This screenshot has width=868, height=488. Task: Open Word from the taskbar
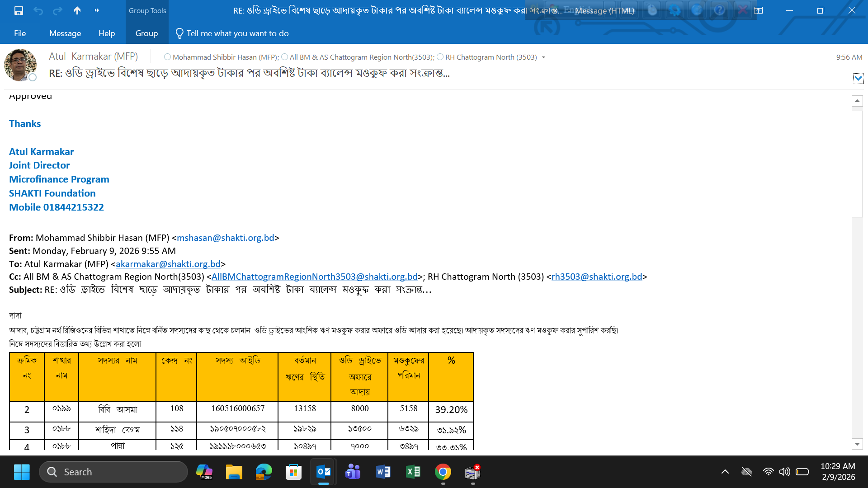tap(383, 472)
